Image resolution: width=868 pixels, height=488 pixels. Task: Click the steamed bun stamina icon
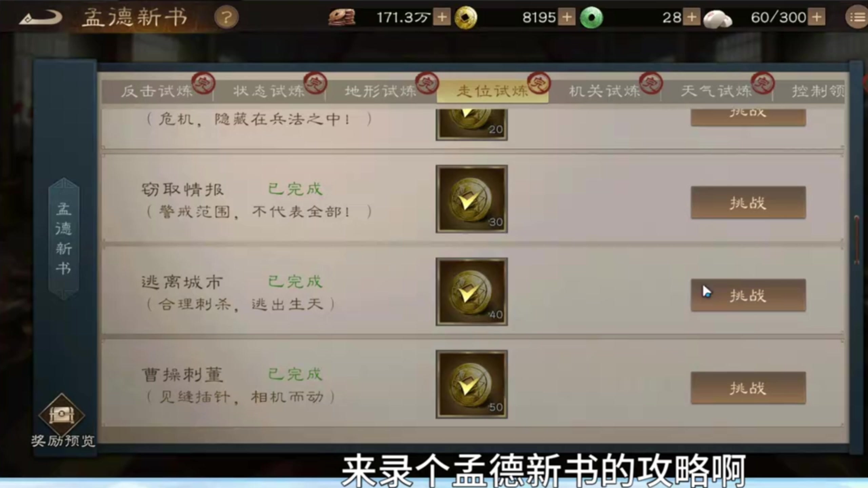pyautogui.click(x=717, y=19)
